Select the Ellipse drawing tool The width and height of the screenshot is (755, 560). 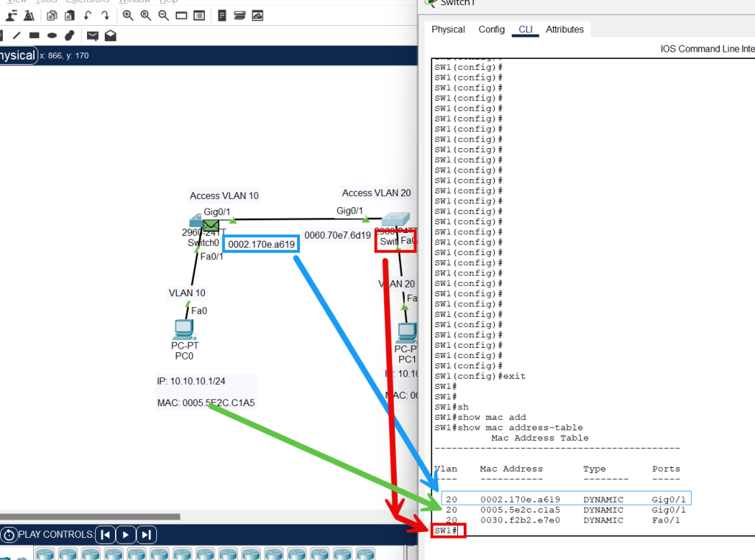click(x=51, y=35)
